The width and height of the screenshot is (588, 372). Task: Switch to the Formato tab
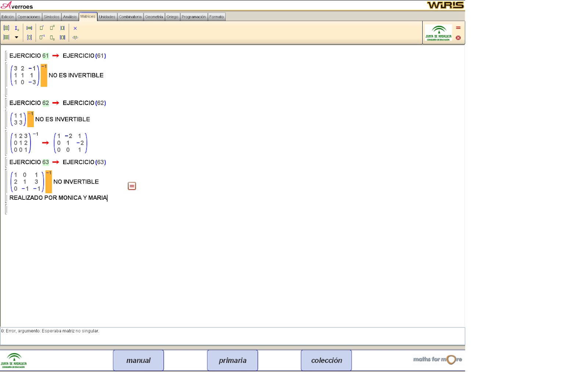(216, 17)
